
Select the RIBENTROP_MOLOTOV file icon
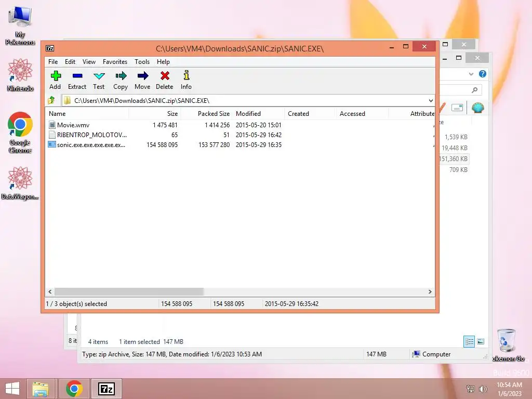click(52, 135)
